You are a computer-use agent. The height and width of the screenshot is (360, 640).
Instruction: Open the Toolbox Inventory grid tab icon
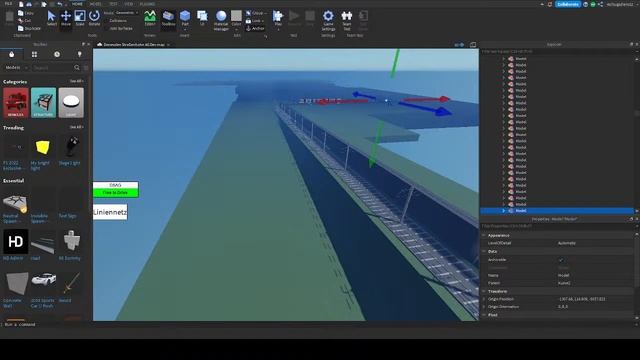[34, 54]
